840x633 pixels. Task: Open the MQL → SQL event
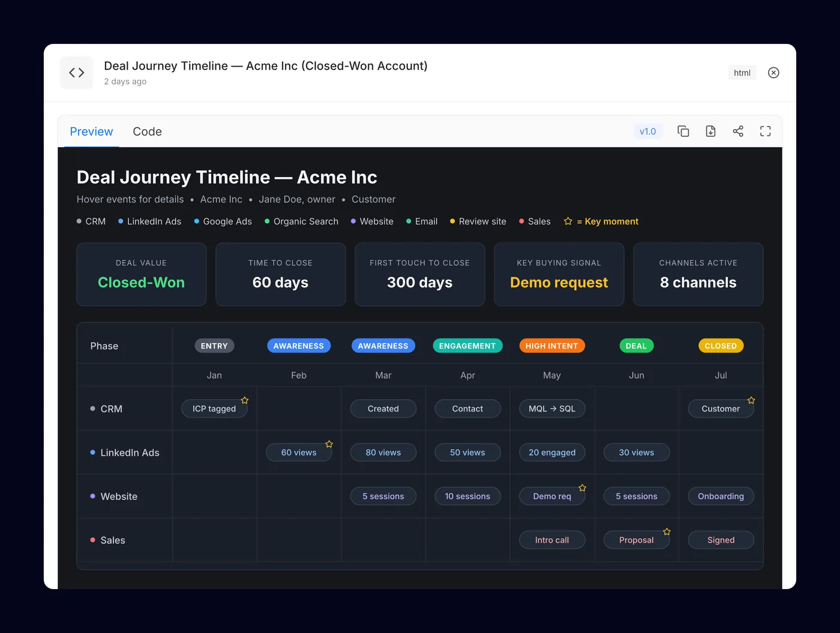pos(552,409)
